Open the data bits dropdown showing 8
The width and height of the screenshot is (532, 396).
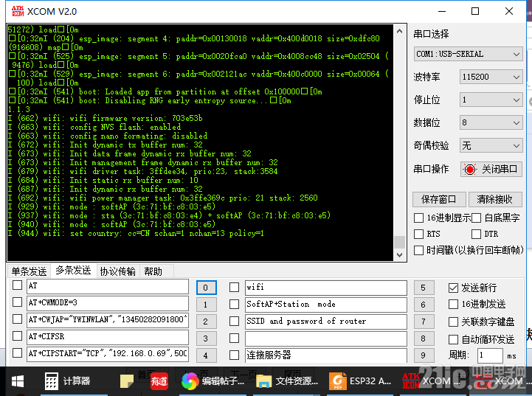491,122
